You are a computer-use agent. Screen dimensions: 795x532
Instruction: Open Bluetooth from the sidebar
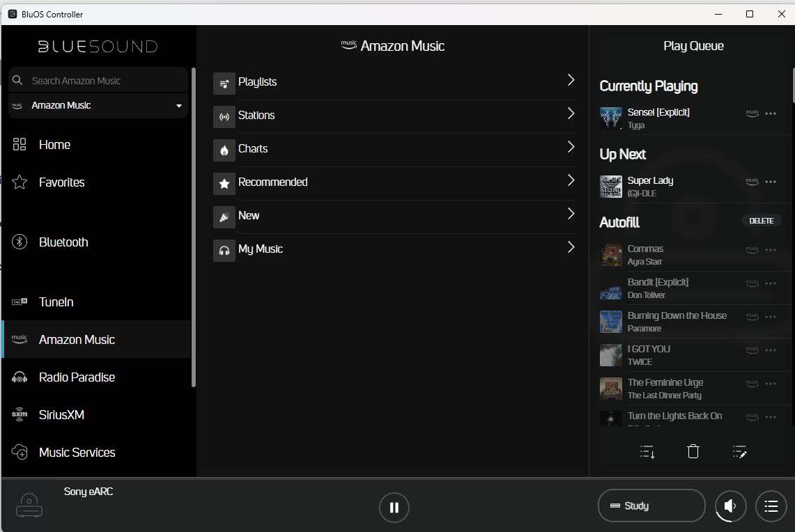point(63,242)
